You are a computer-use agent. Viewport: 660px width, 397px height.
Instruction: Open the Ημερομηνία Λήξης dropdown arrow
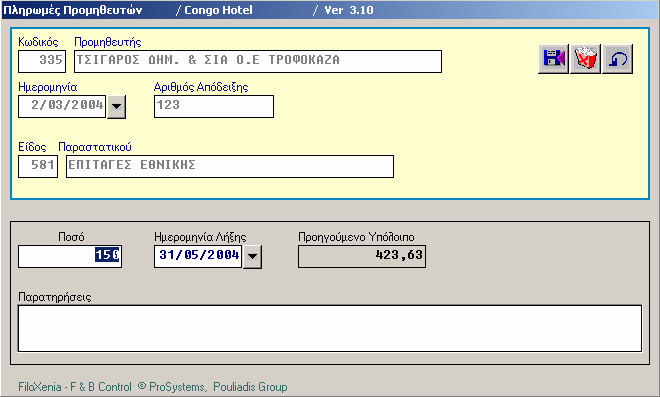[x=252, y=256]
